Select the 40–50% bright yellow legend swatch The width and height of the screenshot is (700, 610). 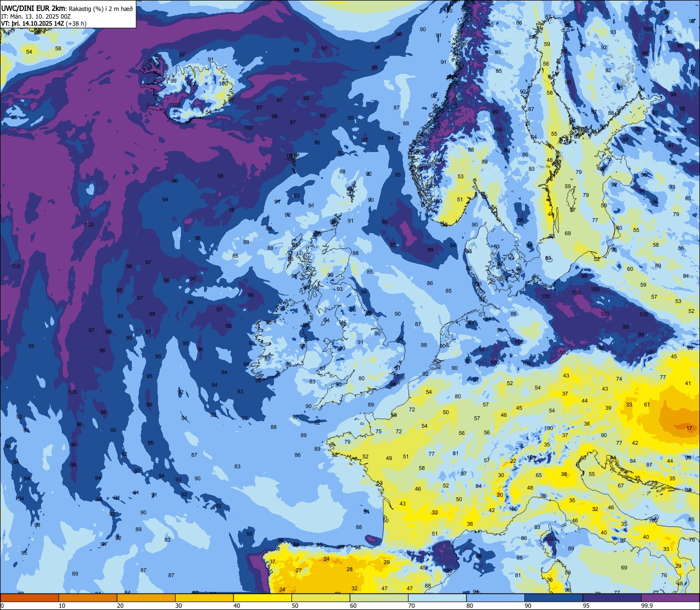(262, 598)
